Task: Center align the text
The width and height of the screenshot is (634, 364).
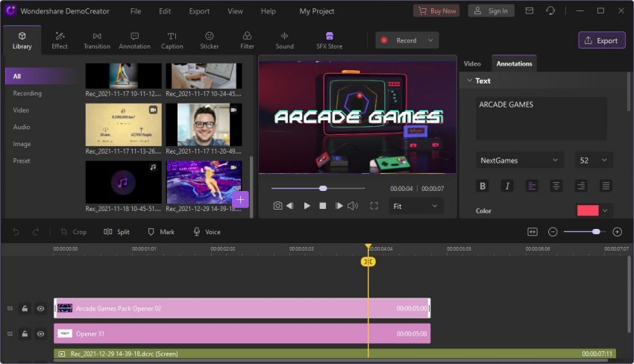Action: point(556,186)
